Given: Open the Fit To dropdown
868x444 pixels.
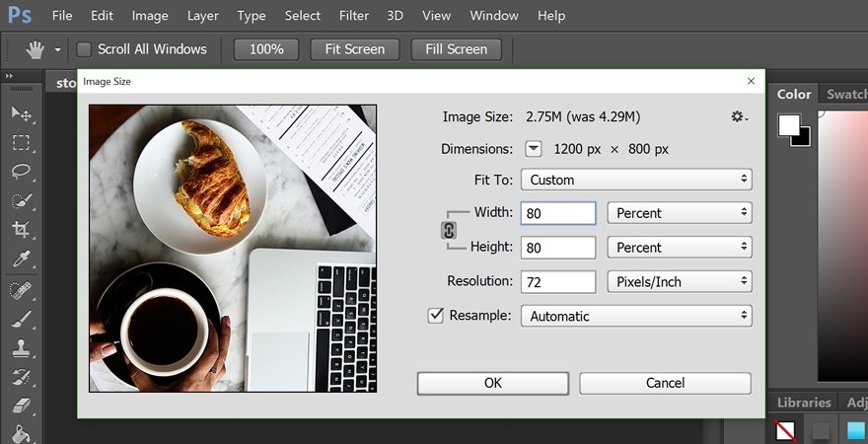Looking at the screenshot, I should coord(636,180).
